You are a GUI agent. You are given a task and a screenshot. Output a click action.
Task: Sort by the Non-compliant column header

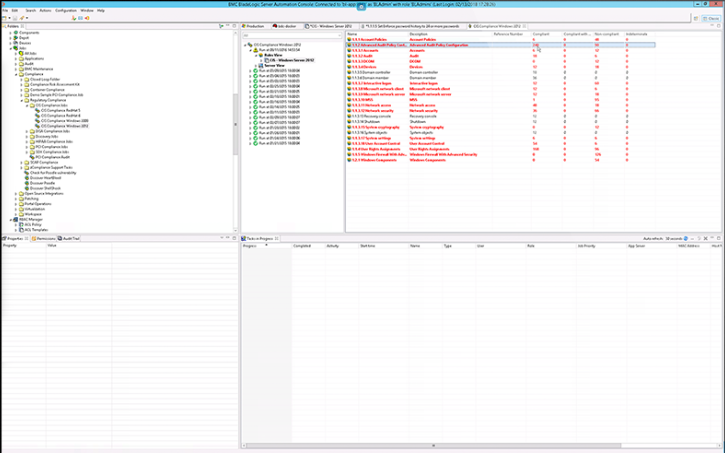pos(608,34)
